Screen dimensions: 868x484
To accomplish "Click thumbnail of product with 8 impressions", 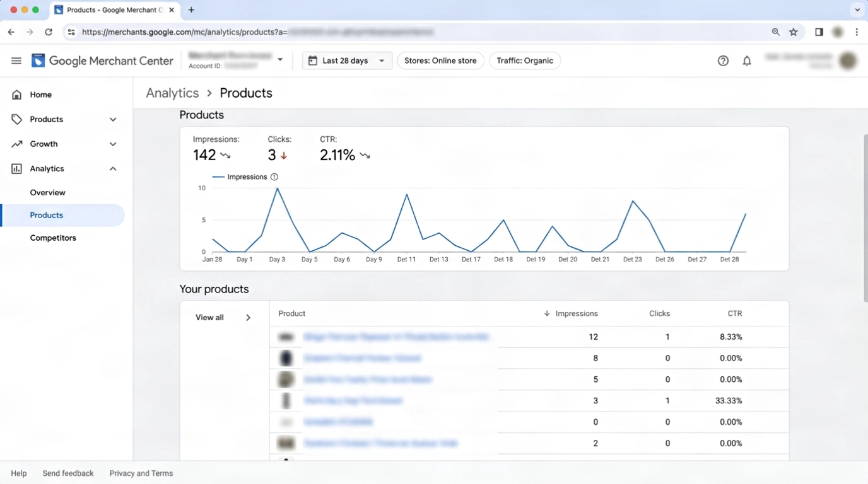I will coord(286,358).
